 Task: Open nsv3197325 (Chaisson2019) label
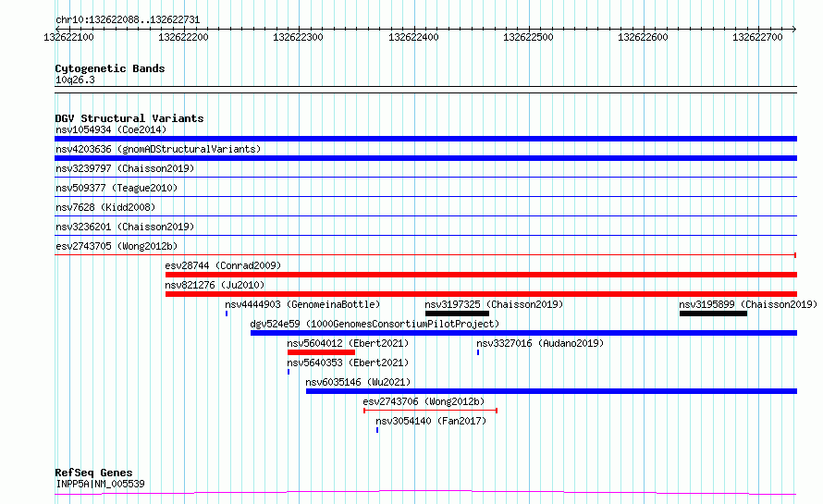tap(494, 304)
